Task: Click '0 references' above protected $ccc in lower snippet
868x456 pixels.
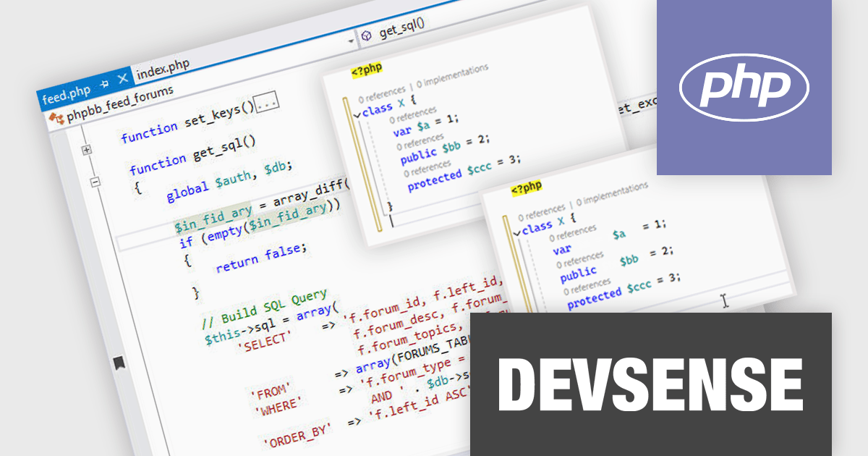Action: [587, 287]
